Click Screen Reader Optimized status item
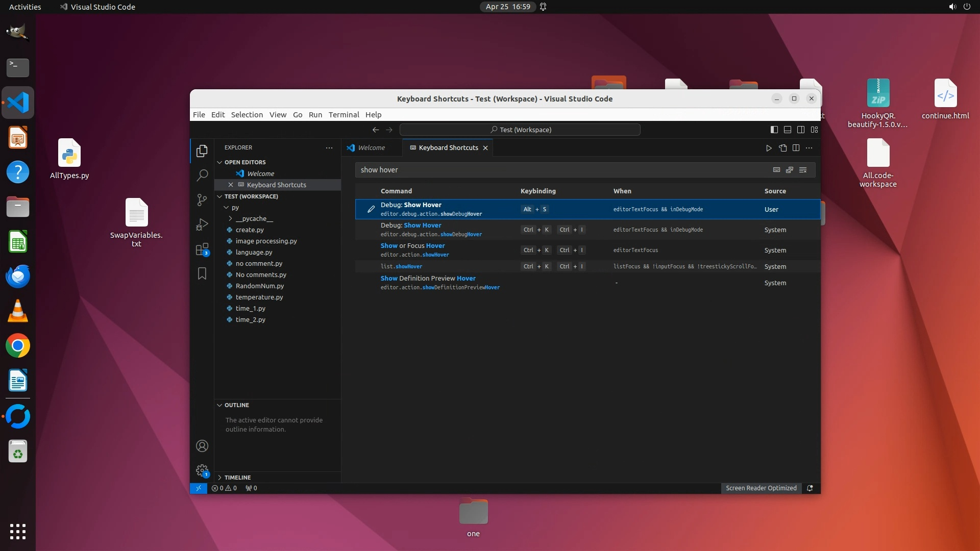 tap(761, 488)
